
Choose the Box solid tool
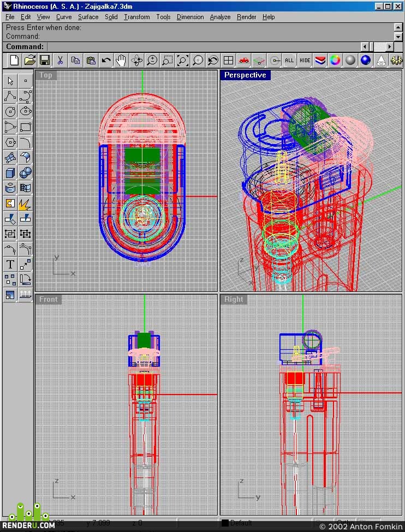(x=10, y=173)
